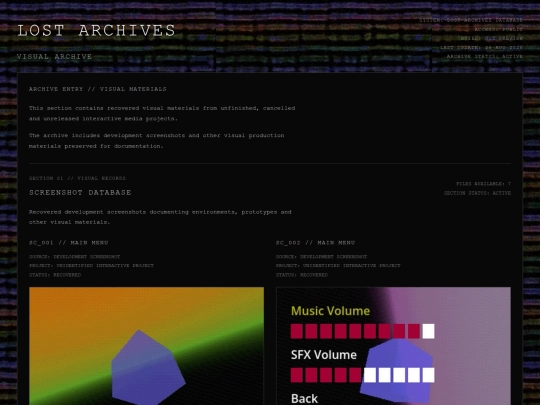Click the SFX Volume label in SC_002 image

[x=324, y=355]
